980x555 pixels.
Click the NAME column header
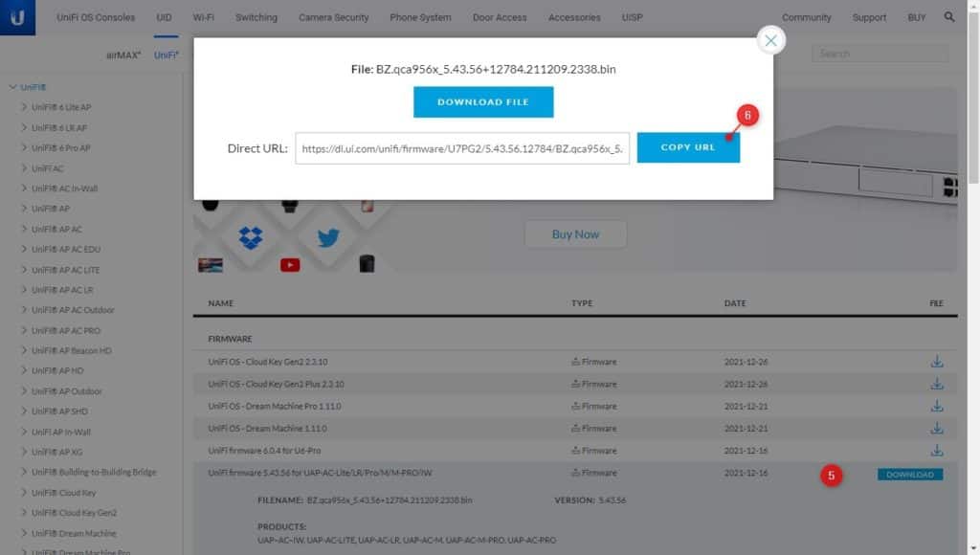[221, 303]
